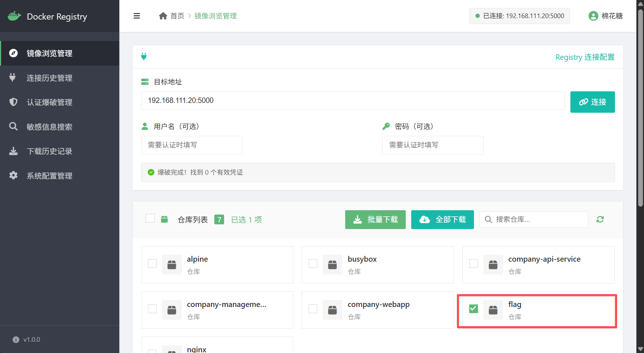
Task: Tick the alpine repository checkbox
Action: tap(152, 263)
